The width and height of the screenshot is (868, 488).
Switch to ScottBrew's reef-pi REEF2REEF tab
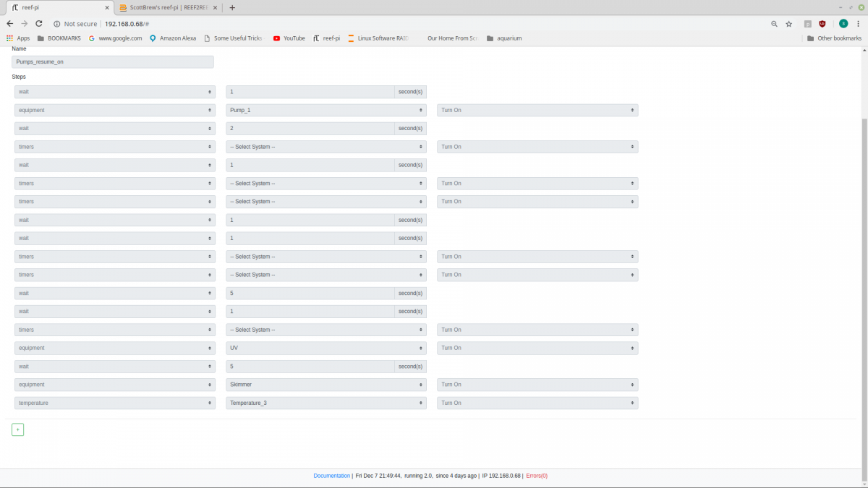point(168,8)
